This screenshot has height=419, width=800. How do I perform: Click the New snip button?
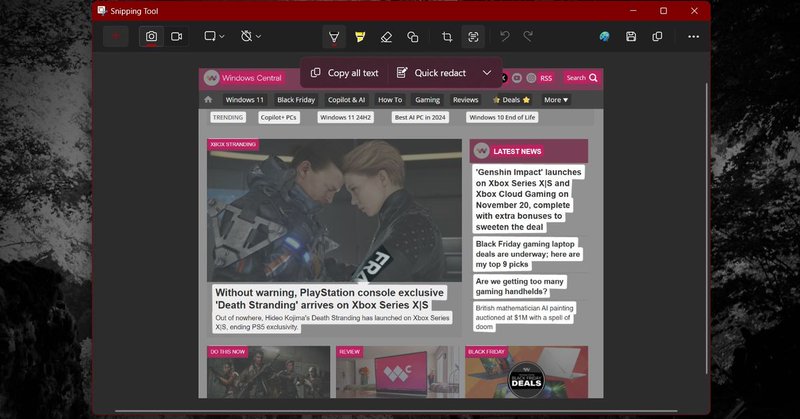[x=116, y=37]
